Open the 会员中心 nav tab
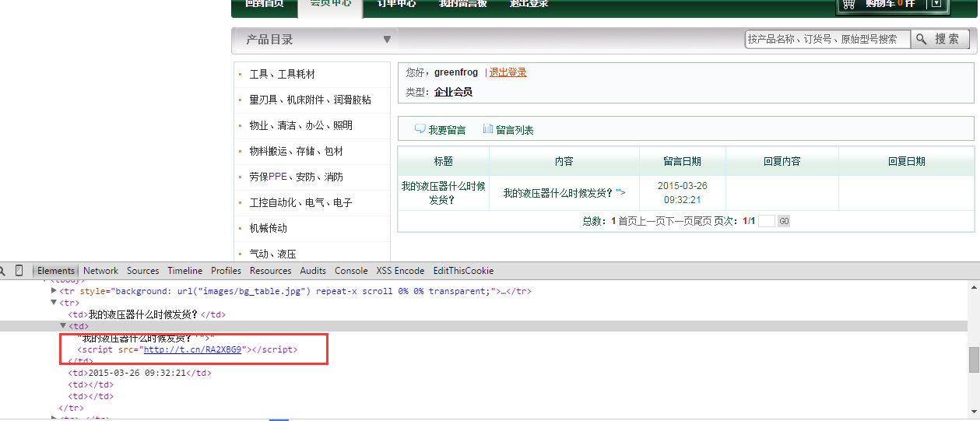This screenshot has height=421, width=980. click(x=330, y=5)
